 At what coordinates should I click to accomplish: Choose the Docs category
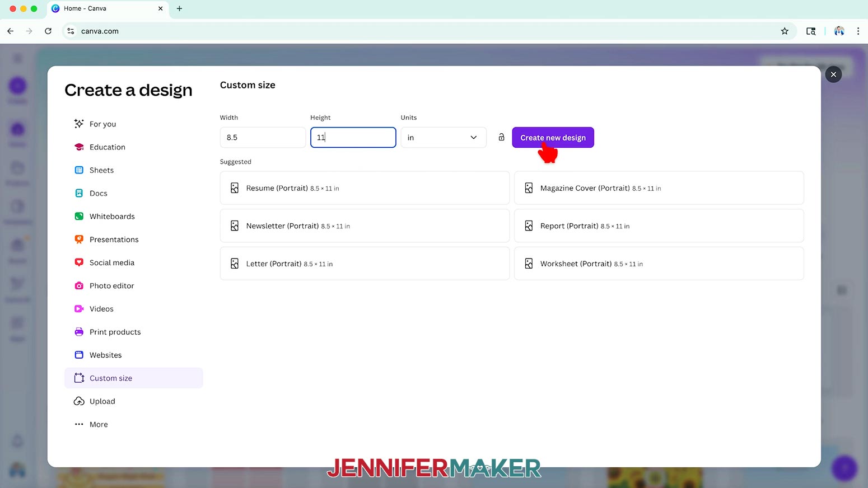click(133, 193)
